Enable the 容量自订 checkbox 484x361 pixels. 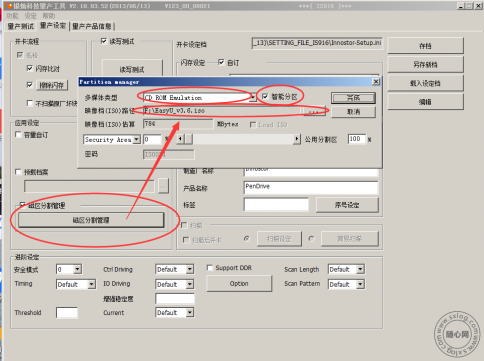pos(18,134)
